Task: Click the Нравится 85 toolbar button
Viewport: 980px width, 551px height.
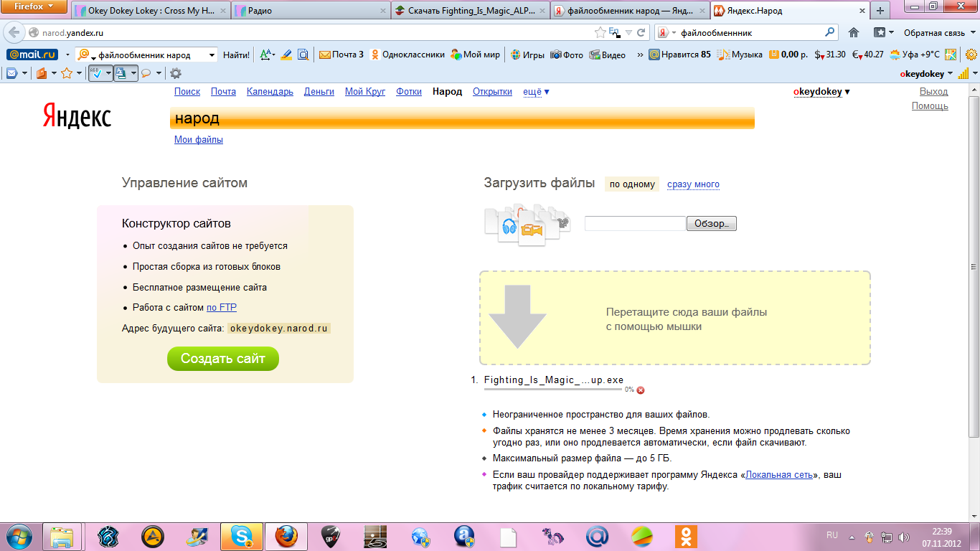Action: (679, 55)
